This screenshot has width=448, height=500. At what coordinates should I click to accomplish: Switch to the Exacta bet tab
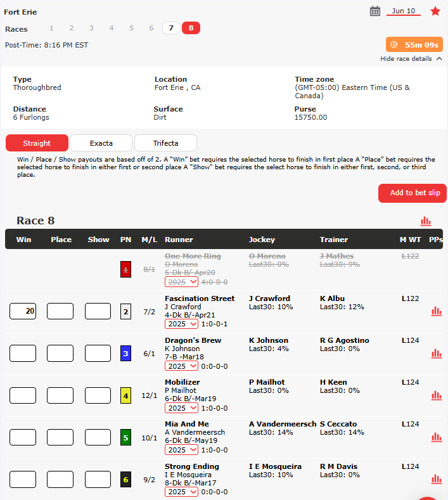(x=101, y=143)
